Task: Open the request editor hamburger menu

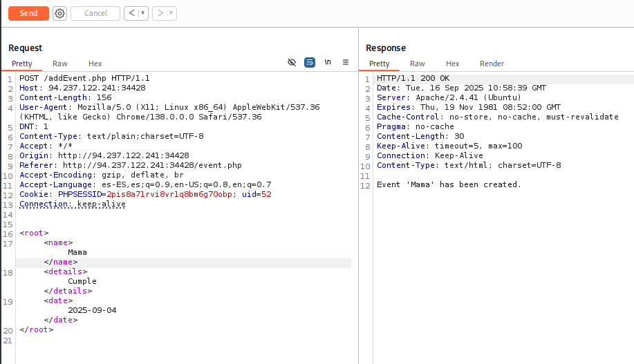Action: pyautogui.click(x=346, y=62)
